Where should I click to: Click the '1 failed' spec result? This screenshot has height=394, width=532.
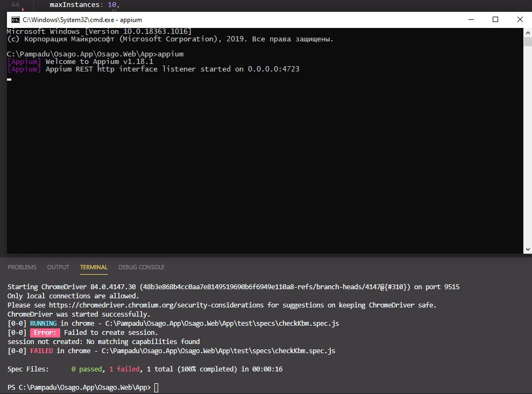click(x=124, y=369)
